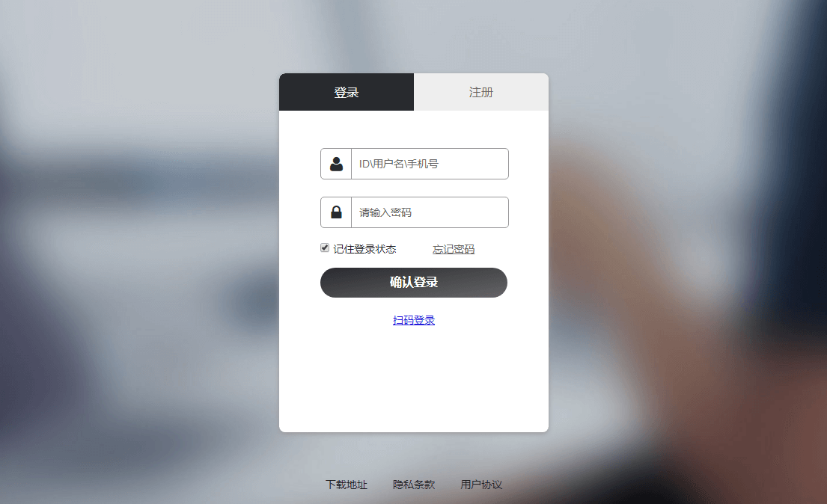This screenshot has width=827, height=504.
Task: Select the 登录 tab
Action: 347,92
